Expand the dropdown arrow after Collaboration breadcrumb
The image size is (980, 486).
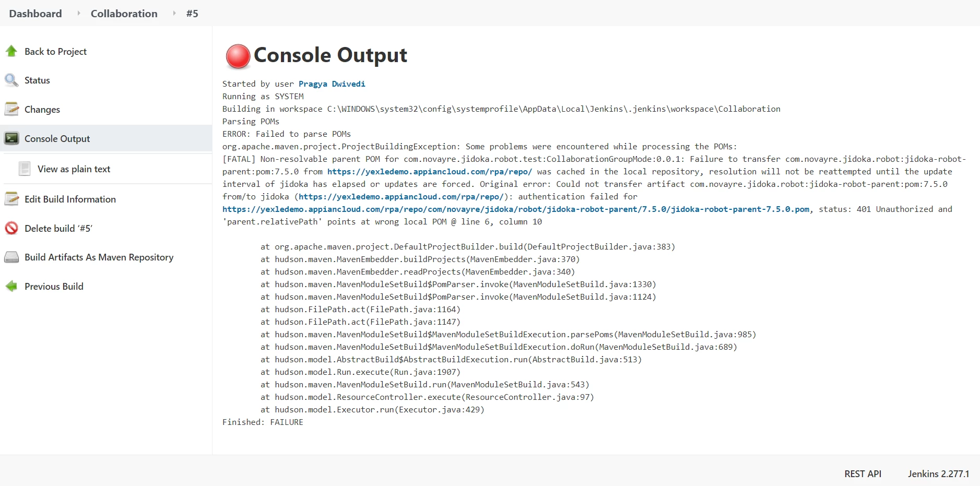(174, 13)
